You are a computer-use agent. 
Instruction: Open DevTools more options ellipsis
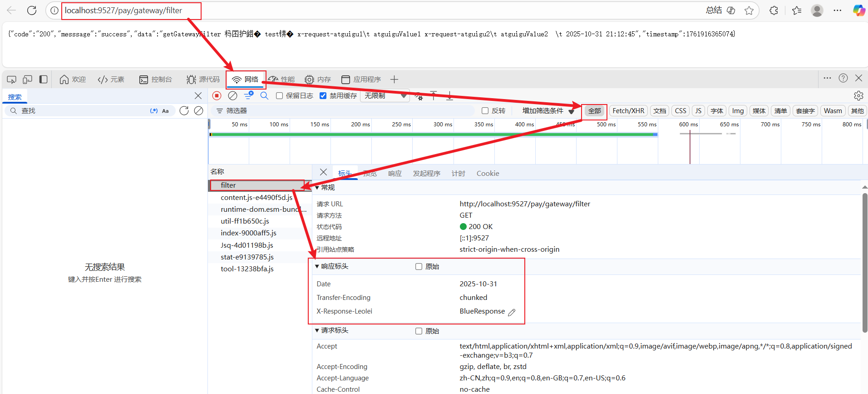point(828,78)
